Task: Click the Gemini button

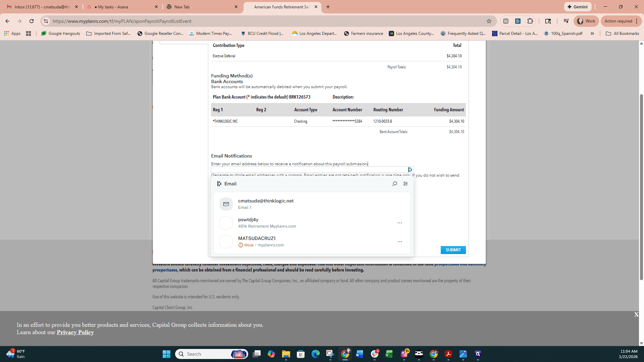Action: coord(578,7)
